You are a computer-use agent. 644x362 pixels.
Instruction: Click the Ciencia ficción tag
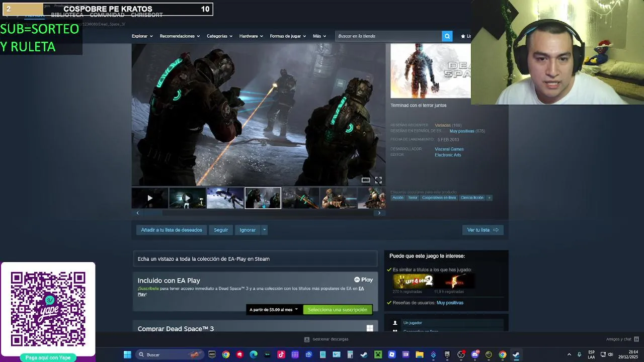[472, 198]
